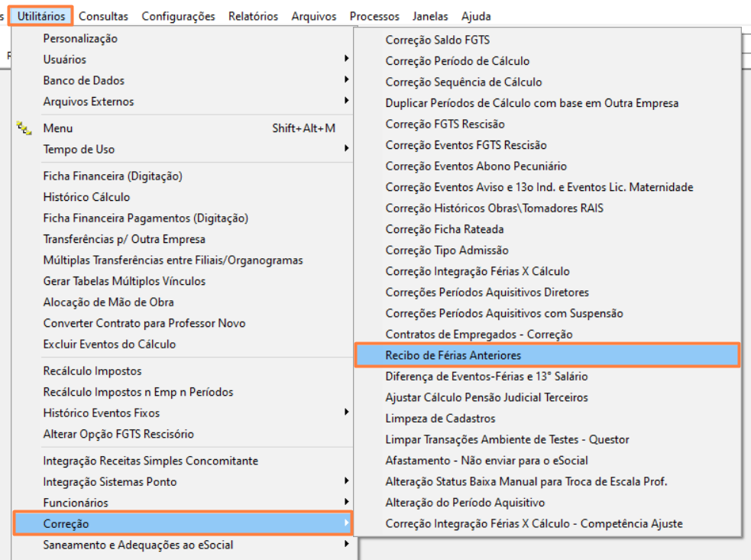This screenshot has width=751, height=560.
Task: Open Ficha Financeira (Digitação)
Action: tap(183, 176)
